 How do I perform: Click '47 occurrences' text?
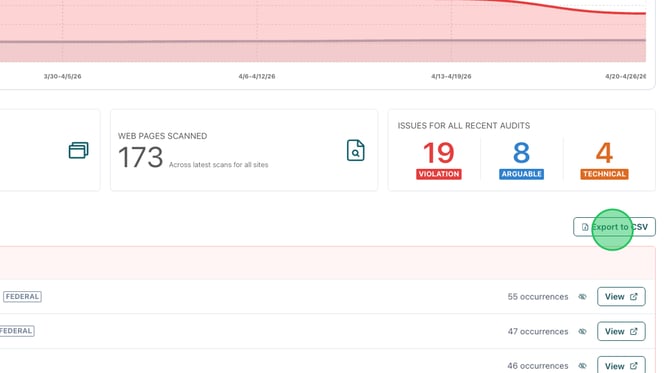click(538, 331)
